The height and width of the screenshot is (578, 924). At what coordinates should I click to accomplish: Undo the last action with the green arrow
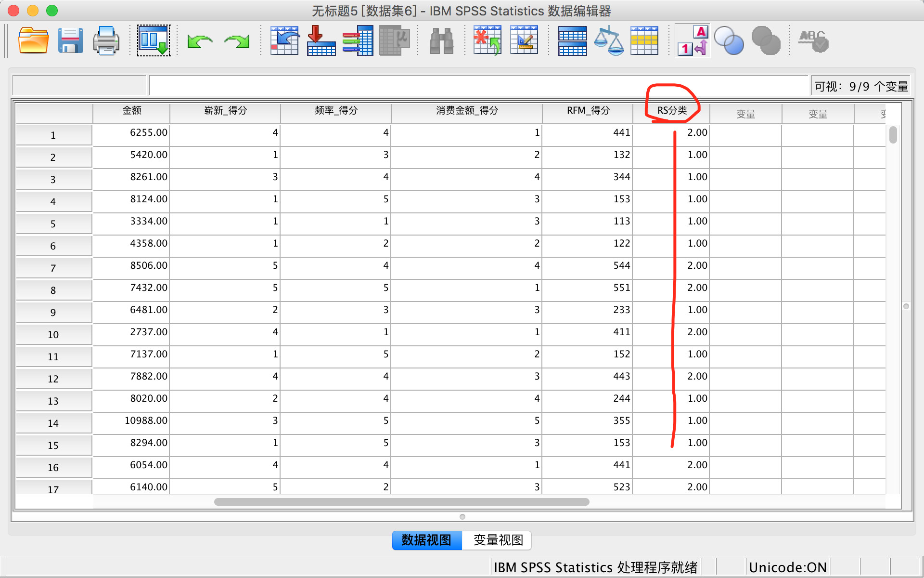(200, 42)
